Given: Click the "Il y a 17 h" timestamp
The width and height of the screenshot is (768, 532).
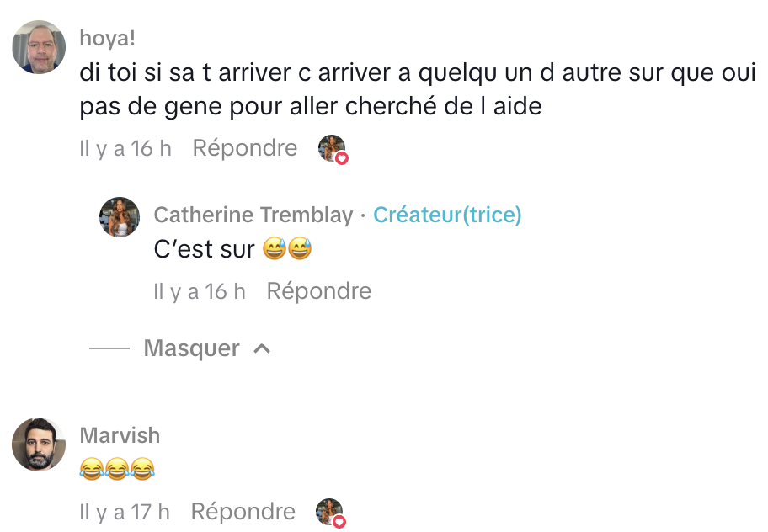Looking at the screenshot, I should [x=125, y=512].
